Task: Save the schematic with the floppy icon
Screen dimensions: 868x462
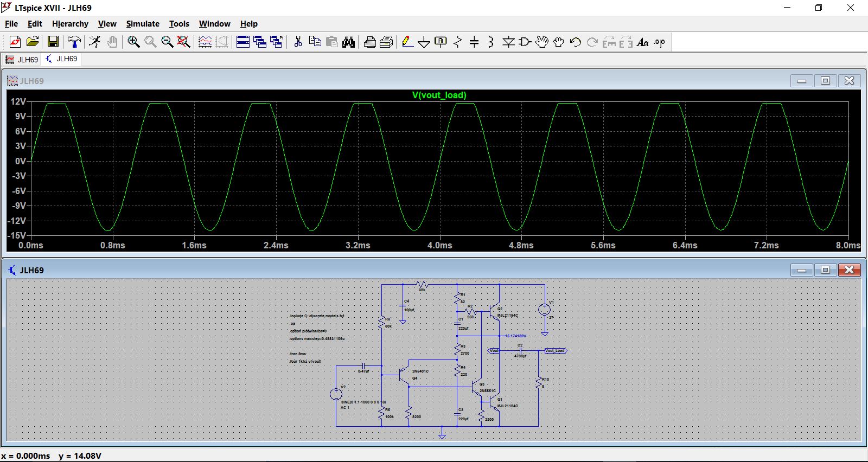Action: coord(53,42)
